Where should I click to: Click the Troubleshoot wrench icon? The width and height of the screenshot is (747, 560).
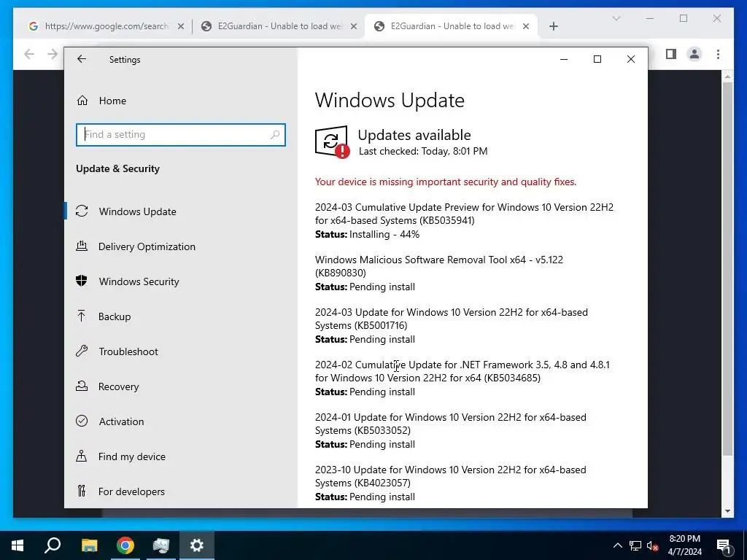click(x=82, y=351)
